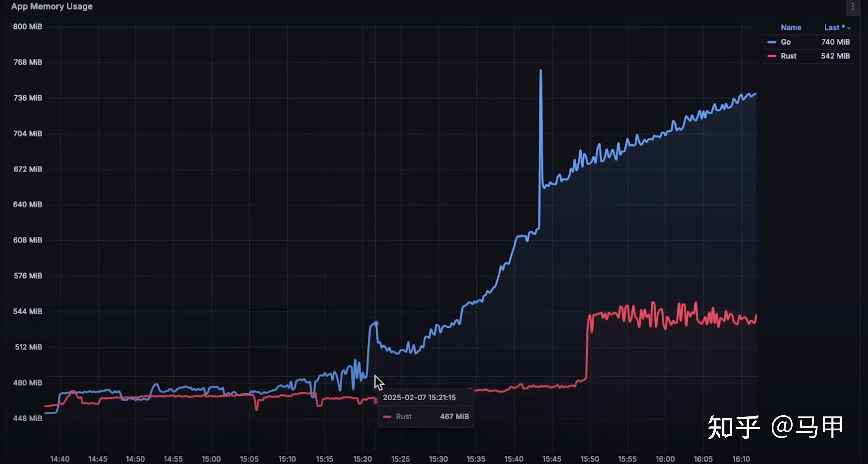Image resolution: width=868 pixels, height=464 pixels.
Task: Open the panel's three-dot menu
Action: 853,6
